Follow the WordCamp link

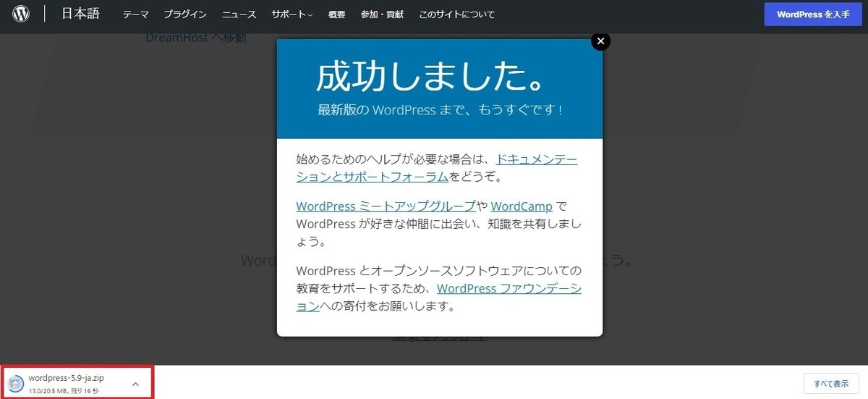coord(522,206)
